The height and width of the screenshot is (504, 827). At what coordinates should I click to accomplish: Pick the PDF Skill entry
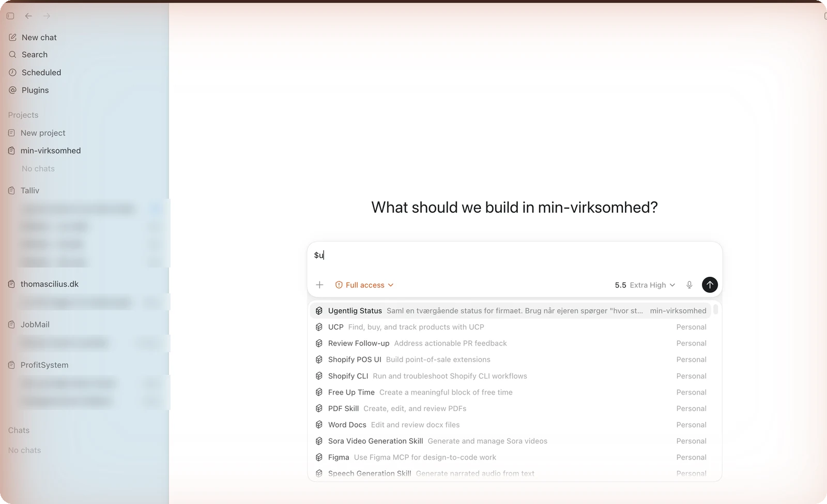511,408
